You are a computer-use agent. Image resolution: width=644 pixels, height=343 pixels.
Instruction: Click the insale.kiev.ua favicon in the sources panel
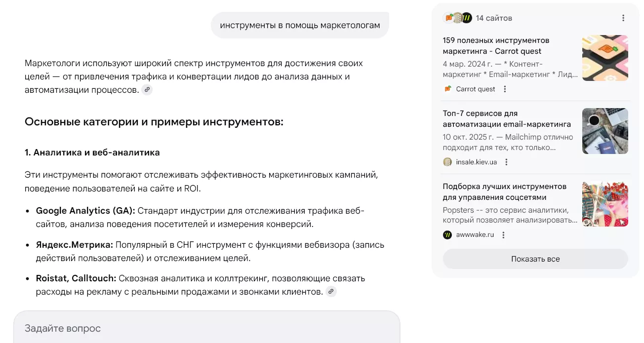pyautogui.click(x=447, y=162)
